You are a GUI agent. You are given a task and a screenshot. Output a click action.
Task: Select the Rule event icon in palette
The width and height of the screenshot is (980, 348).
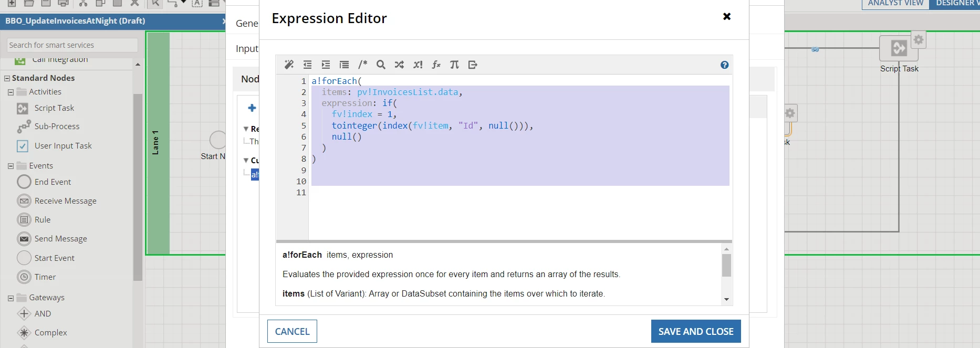pyautogui.click(x=24, y=220)
